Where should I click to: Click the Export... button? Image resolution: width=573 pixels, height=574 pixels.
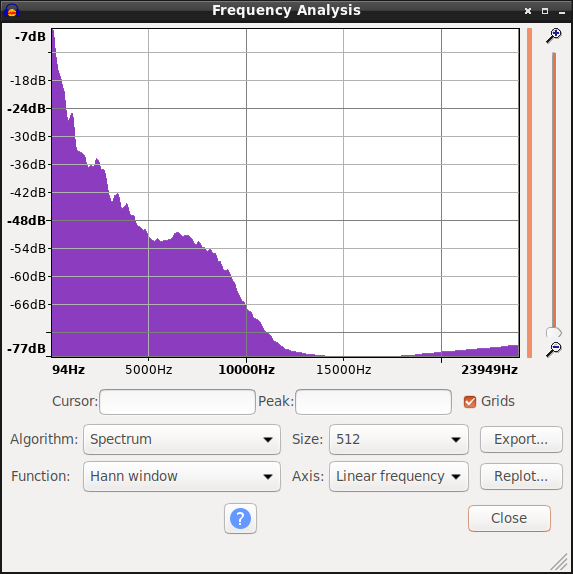click(521, 439)
